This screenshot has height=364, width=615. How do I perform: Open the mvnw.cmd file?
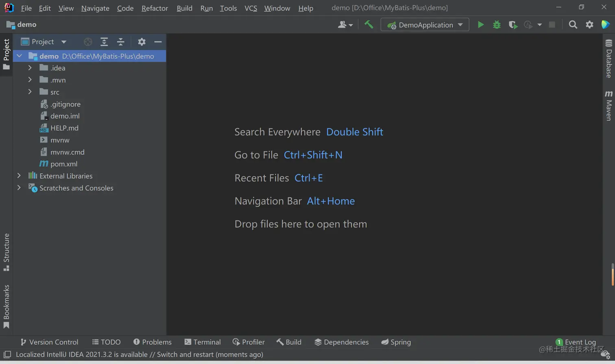coord(62,152)
